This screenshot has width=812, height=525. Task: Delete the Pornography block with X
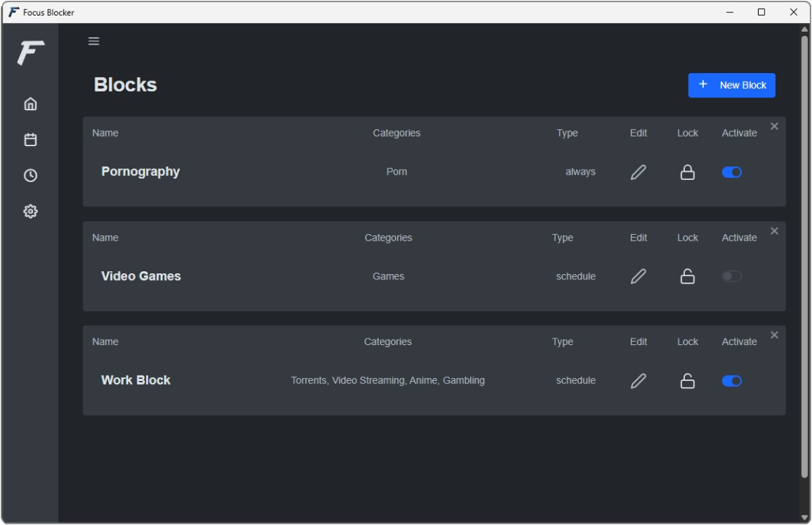(x=775, y=127)
